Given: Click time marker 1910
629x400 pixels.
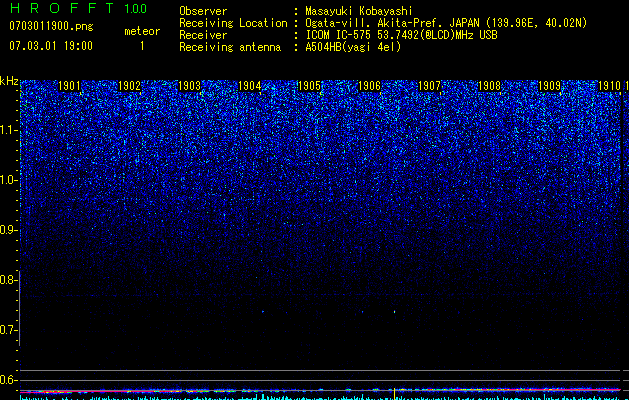Looking at the screenshot, I should tap(609, 86).
